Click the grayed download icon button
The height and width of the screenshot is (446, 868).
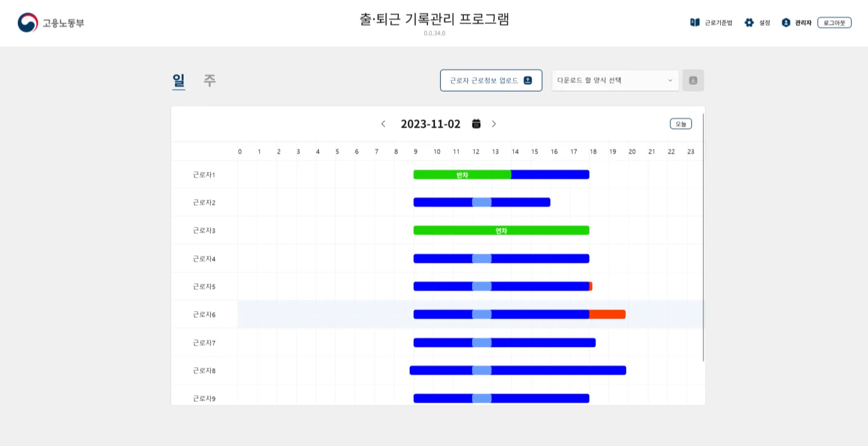click(x=693, y=80)
